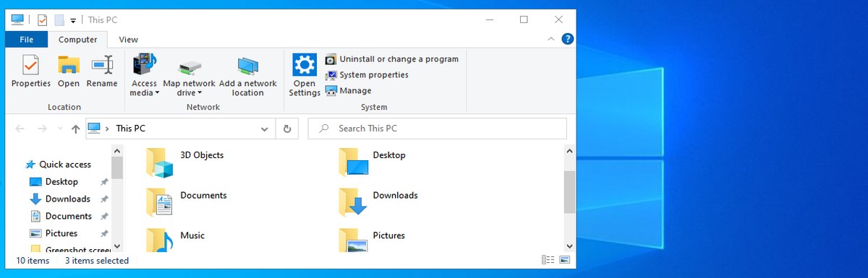The image size is (868, 278).
Task: Click the blue Help question mark icon
Action: pos(568,39)
